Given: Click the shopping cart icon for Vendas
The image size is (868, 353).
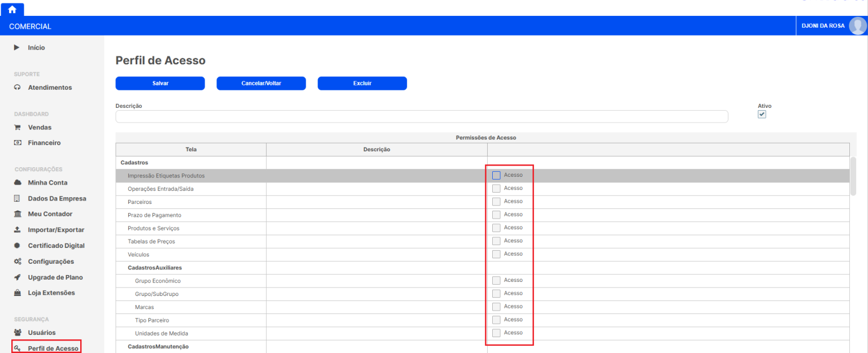Looking at the screenshot, I should [x=18, y=128].
